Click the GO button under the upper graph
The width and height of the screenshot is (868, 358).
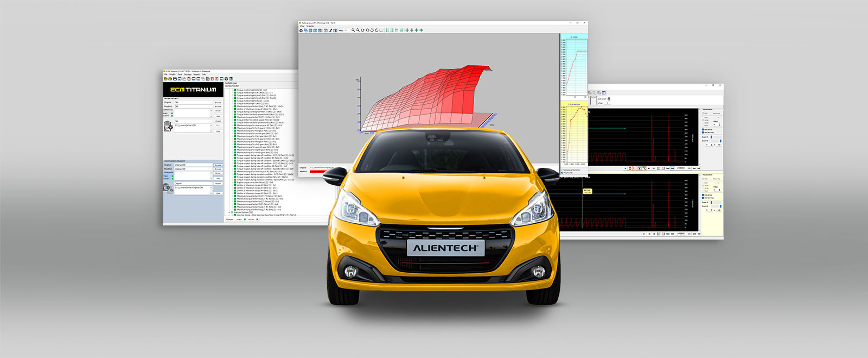click(x=689, y=168)
